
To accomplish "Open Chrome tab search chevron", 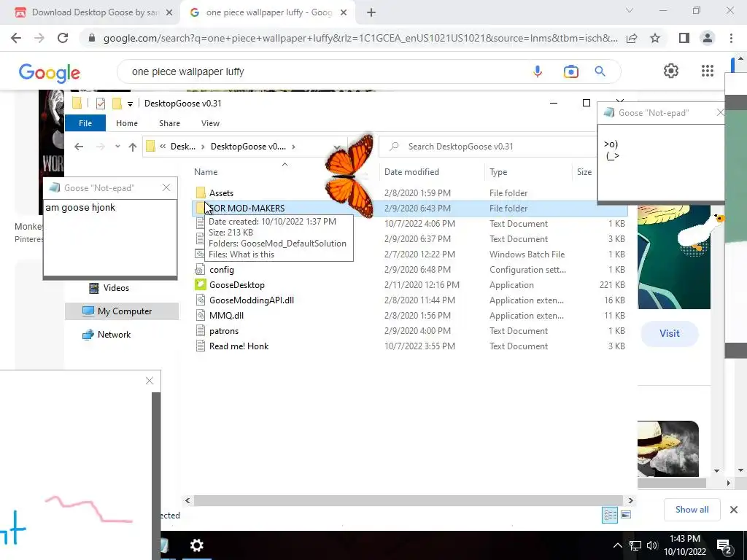I will (630, 10).
